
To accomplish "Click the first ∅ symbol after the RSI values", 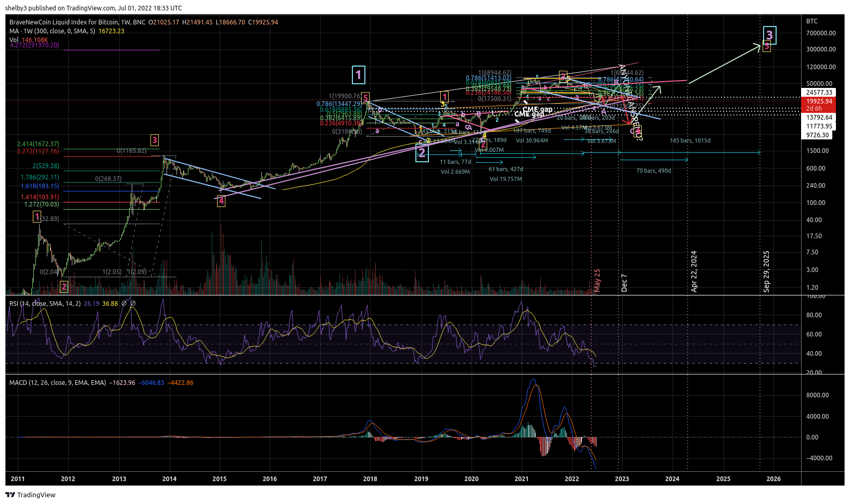I will [x=124, y=303].
